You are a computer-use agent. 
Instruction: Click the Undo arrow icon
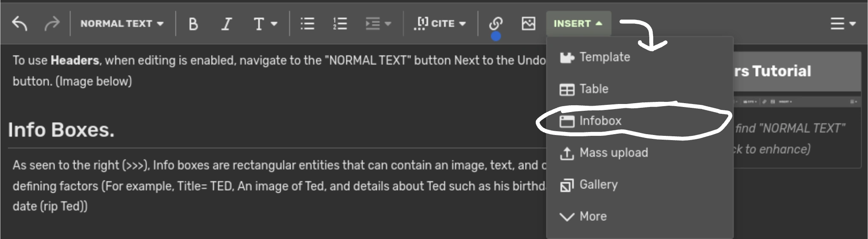tap(19, 23)
